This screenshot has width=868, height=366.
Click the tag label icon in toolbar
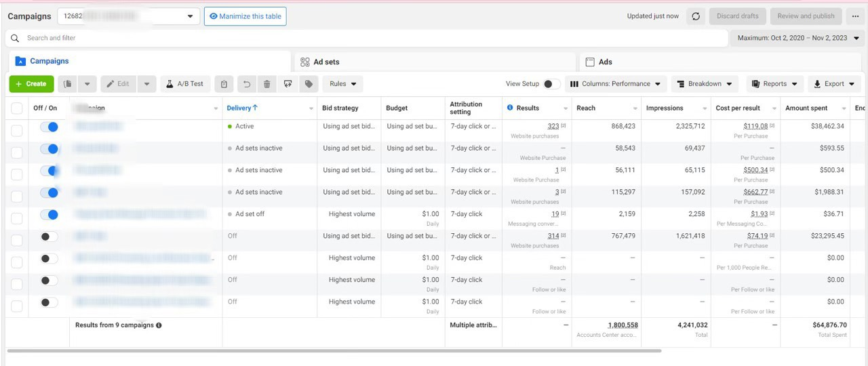[309, 84]
